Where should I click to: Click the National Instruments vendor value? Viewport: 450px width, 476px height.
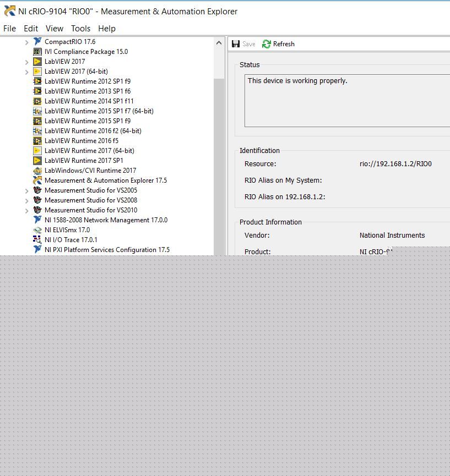coord(392,236)
